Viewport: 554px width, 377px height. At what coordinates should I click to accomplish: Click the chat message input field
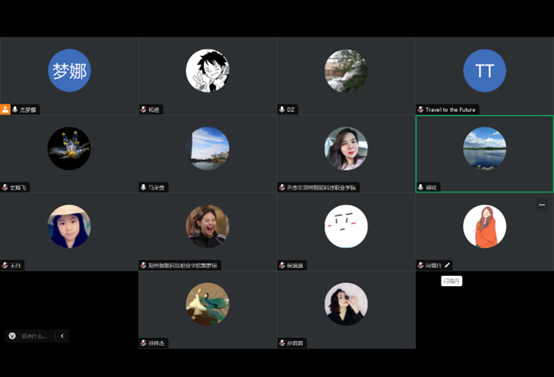coord(35,336)
